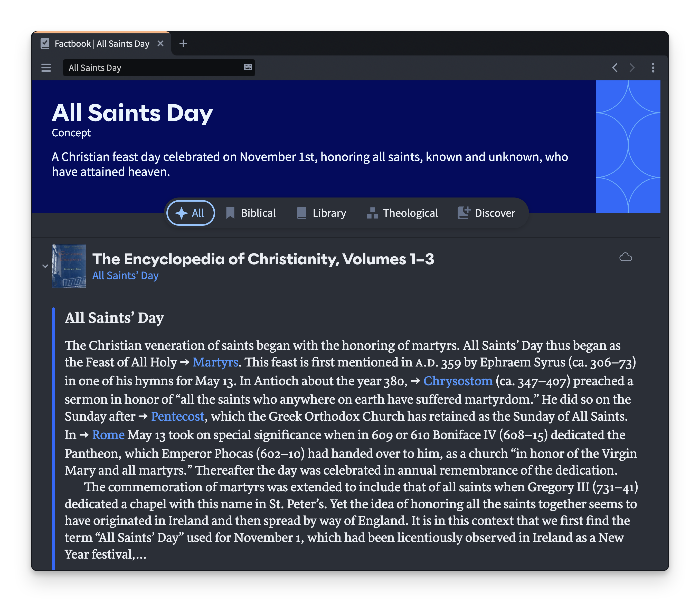This screenshot has height=602, width=700.
Task: Open the Chrysostom cross-reference link
Action: tap(458, 381)
